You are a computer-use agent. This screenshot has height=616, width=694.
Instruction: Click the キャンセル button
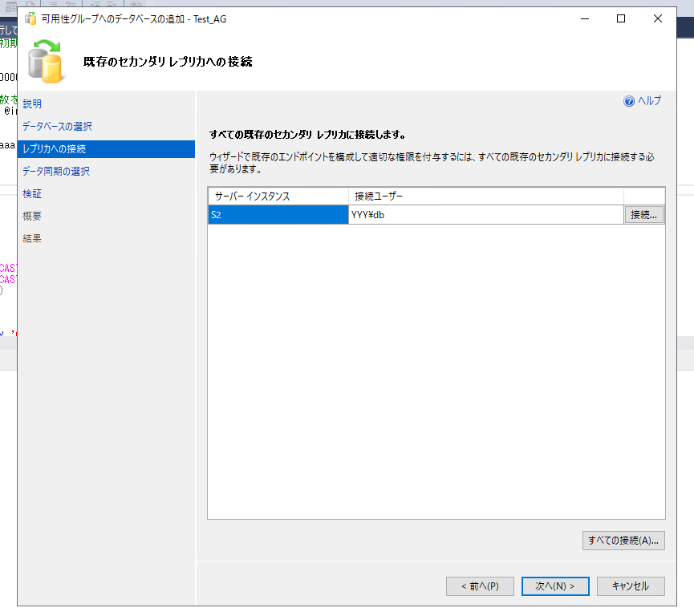point(631,586)
